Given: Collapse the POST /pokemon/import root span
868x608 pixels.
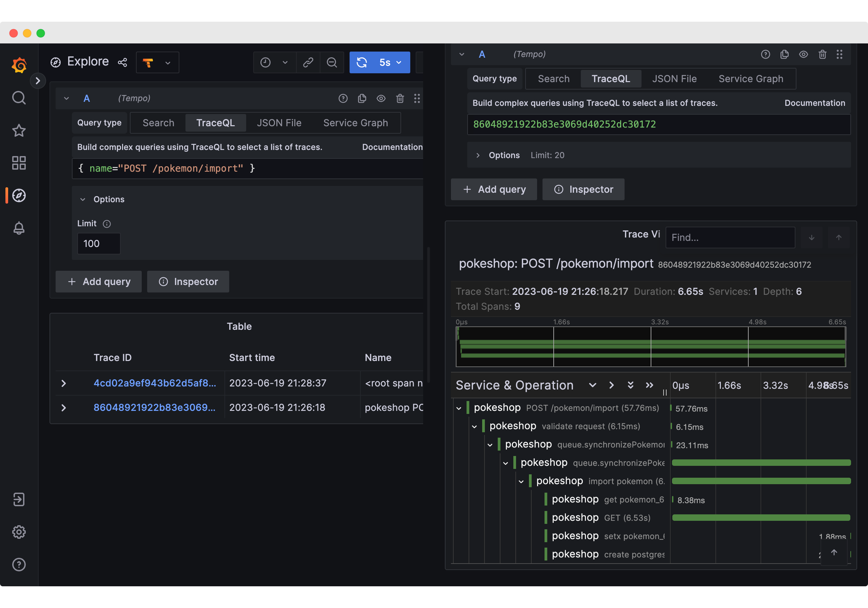Looking at the screenshot, I should pyautogui.click(x=459, y=408).
